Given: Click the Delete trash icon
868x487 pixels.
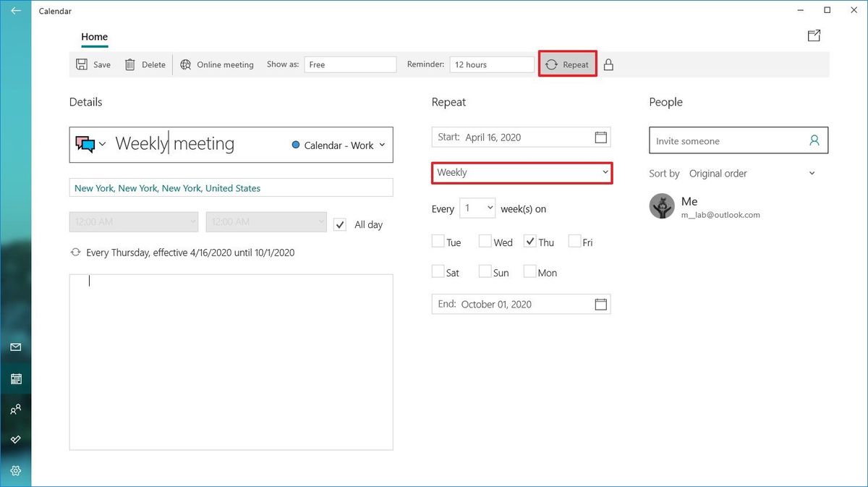Looking at the screenshot, I should coord(130,64).
